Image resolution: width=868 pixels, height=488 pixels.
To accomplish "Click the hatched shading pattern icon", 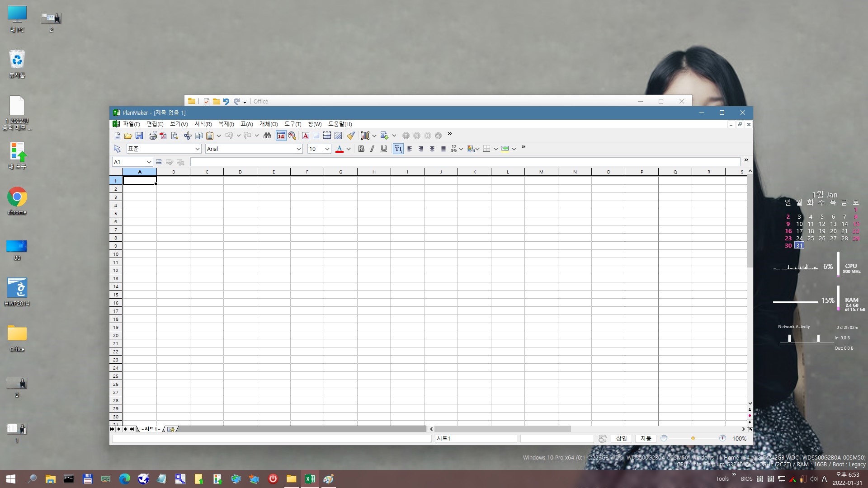I will click(338, 136).
